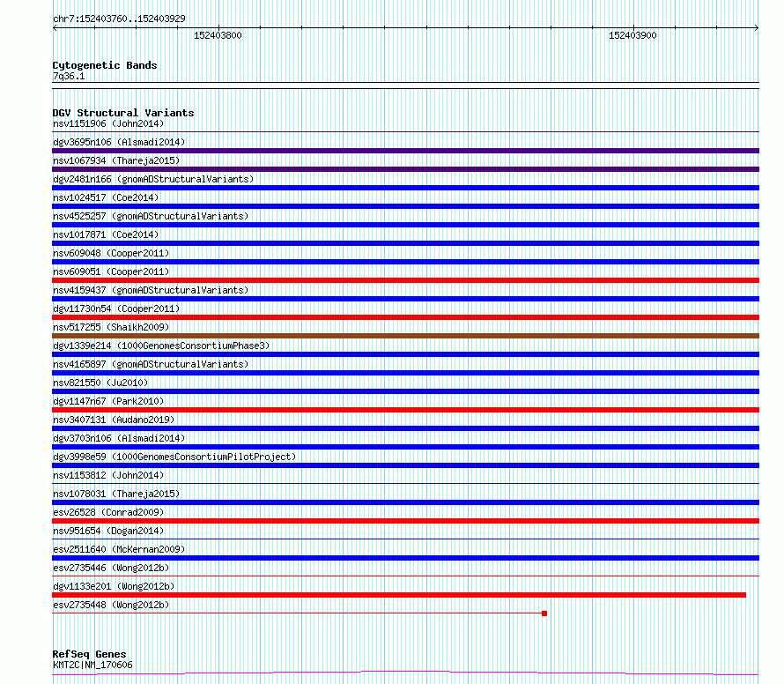Select esv26528 (Conrad2009) label
Image resolution: width=784 pixels, height=684 pixels.
[x=108, y=512]
